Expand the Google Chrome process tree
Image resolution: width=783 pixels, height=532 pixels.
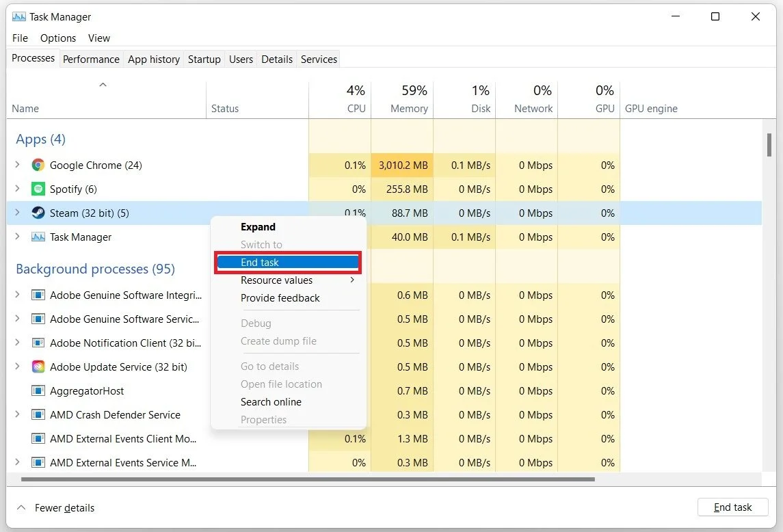click(x=17, y=165)
